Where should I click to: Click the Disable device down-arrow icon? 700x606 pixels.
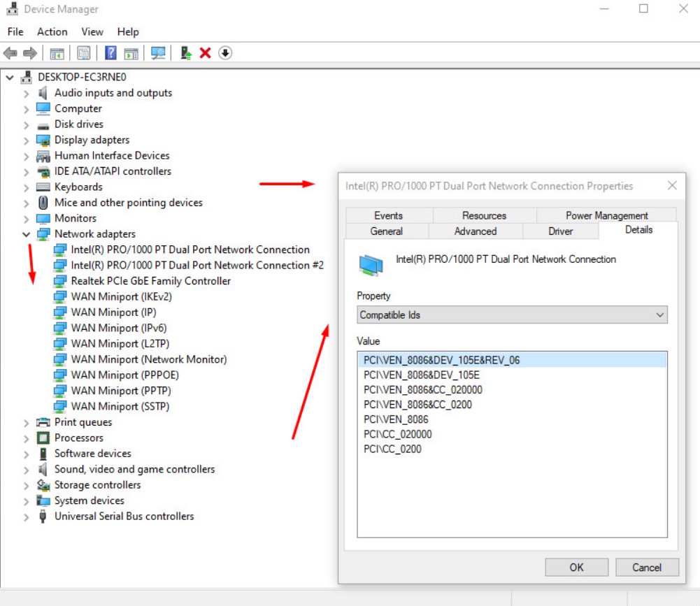pyautogui.click(x=225, y=53)
